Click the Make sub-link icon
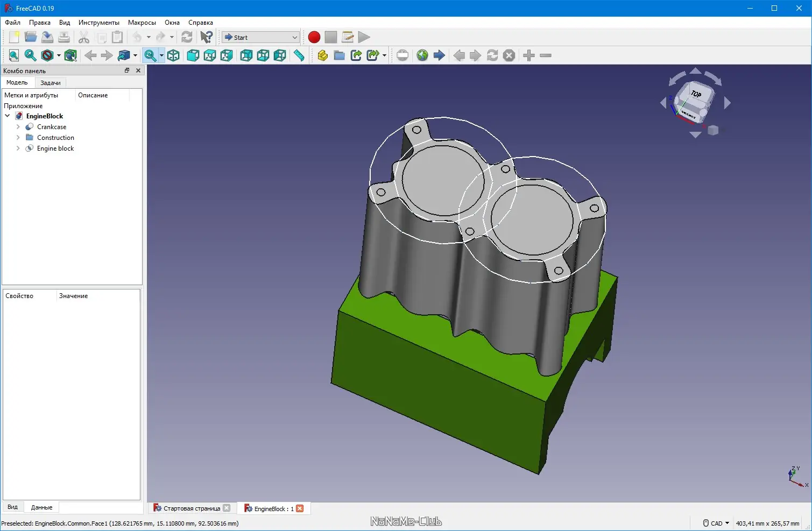This screenshot has height=531, width=812. click(x=372, y=55)
